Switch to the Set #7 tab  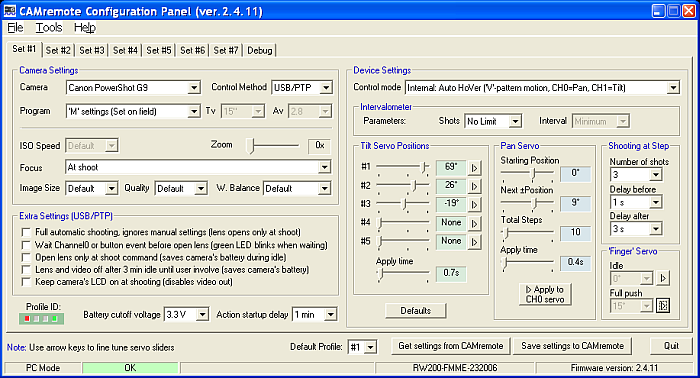coord(225,50)
